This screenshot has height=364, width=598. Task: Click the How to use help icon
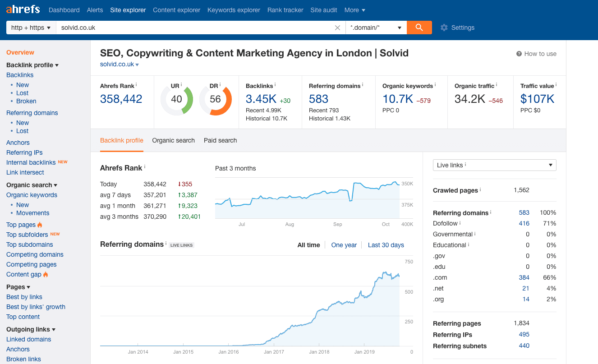[519, 54]
